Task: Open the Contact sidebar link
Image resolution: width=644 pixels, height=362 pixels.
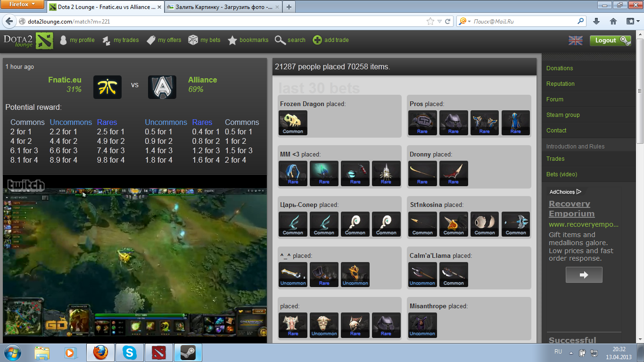Action: point(556,131)
